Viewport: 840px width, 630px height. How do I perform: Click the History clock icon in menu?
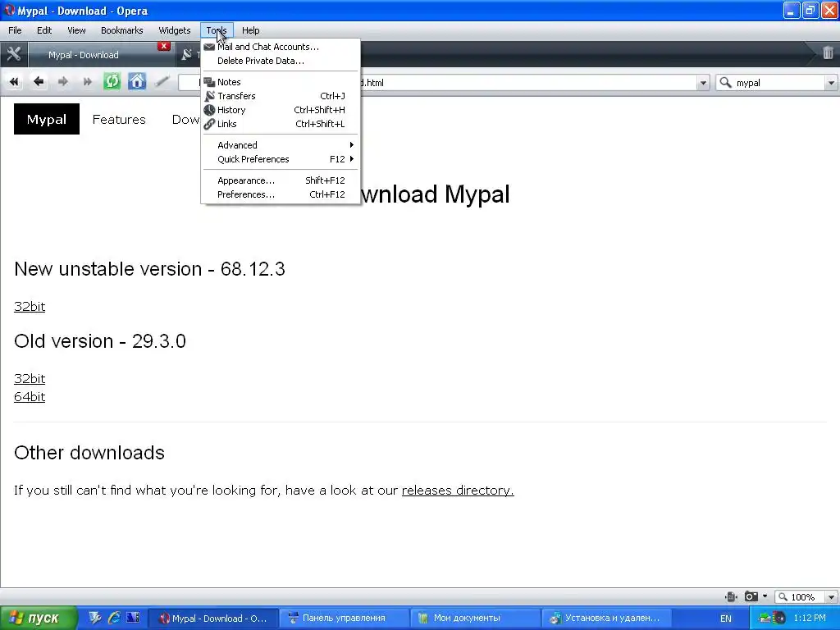(x=209, y=110)
